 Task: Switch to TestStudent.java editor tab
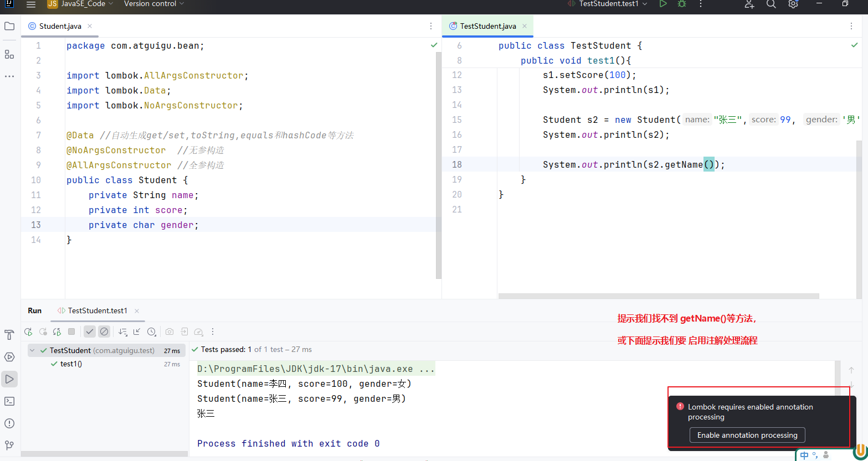click(x=487, y=26)
